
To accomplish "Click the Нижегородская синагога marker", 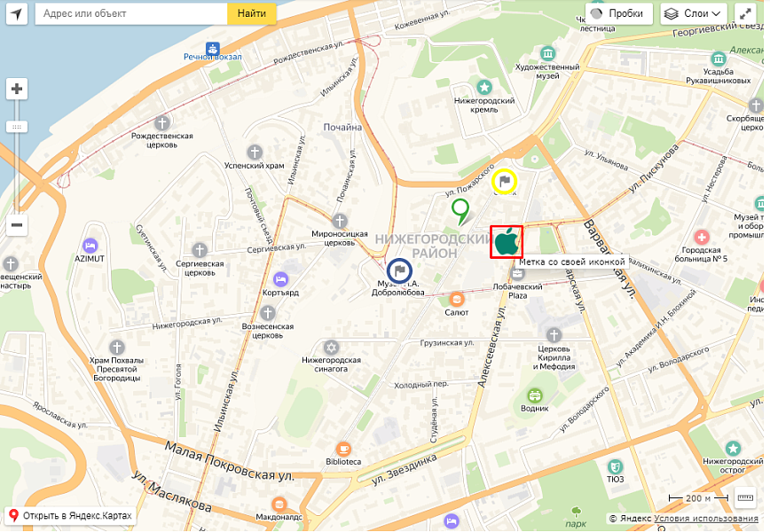I will point(332,348).
